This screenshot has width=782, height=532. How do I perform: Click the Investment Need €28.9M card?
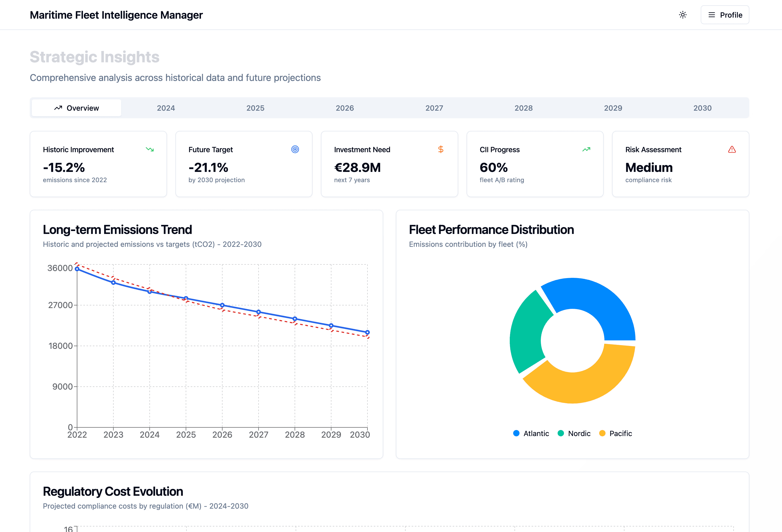pyautogui.click(x=389, y=164)
